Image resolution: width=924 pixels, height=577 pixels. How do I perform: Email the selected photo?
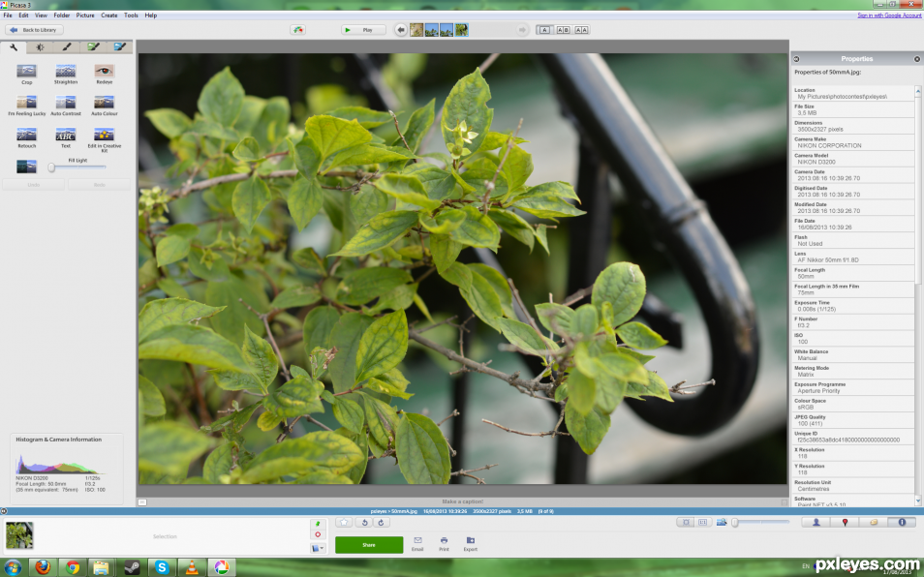[417, 543]
